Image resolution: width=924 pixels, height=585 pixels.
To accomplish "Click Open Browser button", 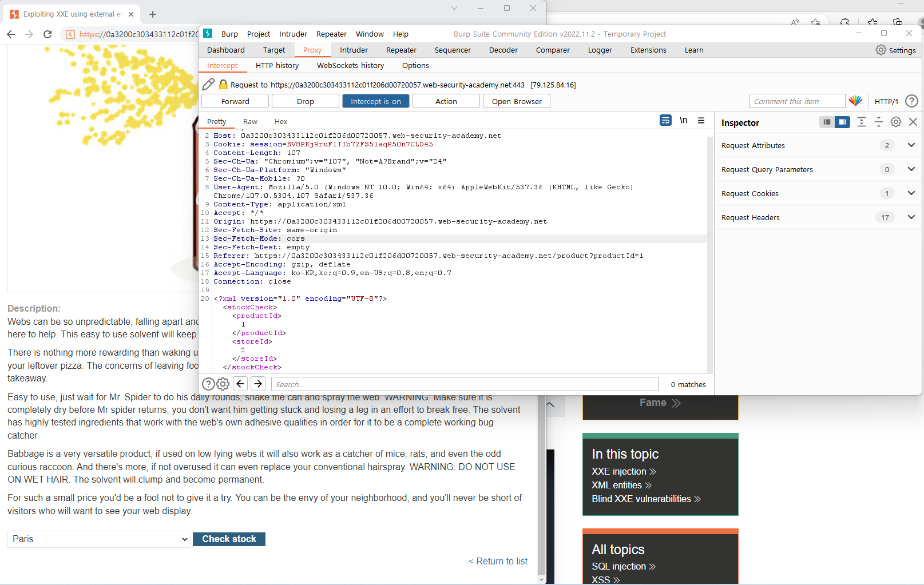I will [x=517, y=101].
